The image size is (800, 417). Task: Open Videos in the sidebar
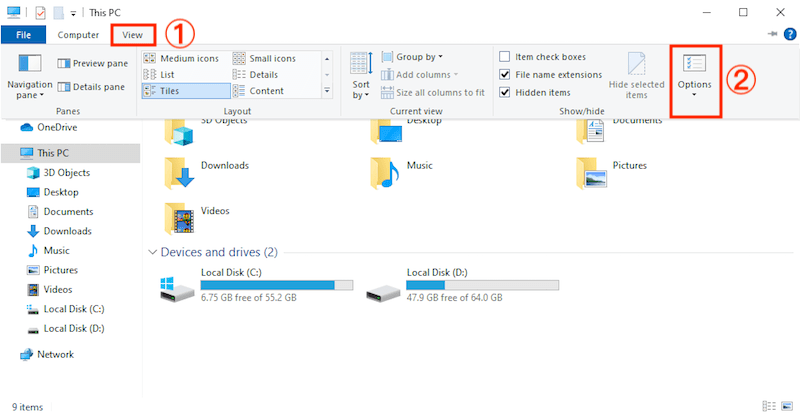coord(50,289)
